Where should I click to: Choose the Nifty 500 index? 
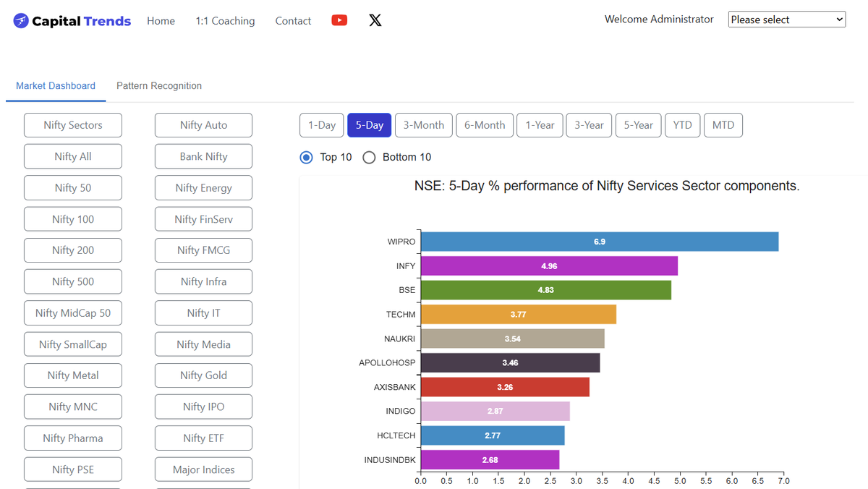tap(73, 281)
